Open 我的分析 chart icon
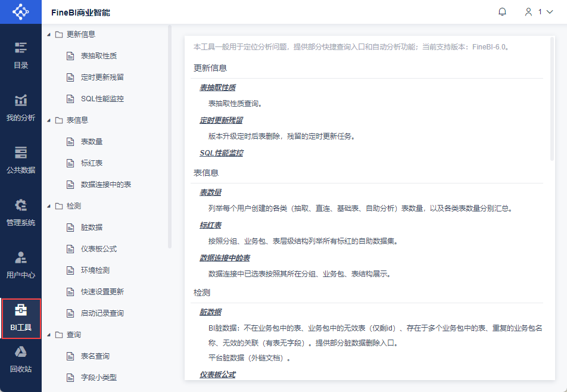This screenshot has width=567, height=392. (x=21, y=100)
